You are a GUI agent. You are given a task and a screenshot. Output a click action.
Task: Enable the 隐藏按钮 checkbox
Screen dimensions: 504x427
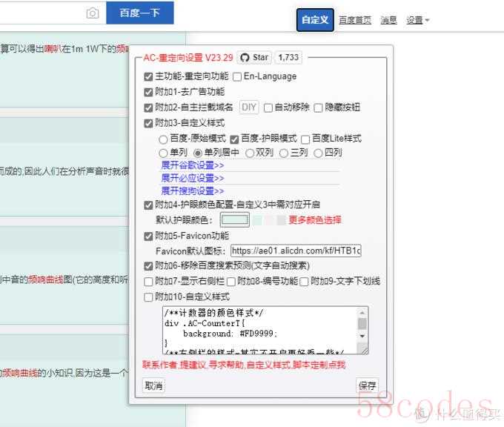click(x=318, y=107)
